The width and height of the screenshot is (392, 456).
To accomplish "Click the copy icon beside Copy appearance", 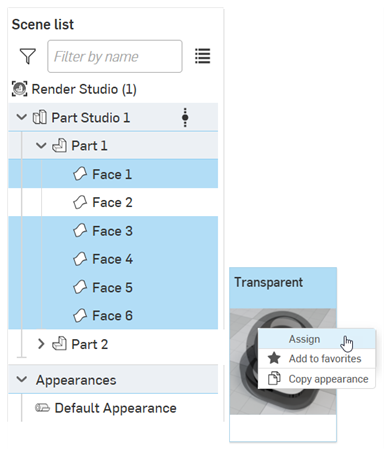I will (274, 378).
